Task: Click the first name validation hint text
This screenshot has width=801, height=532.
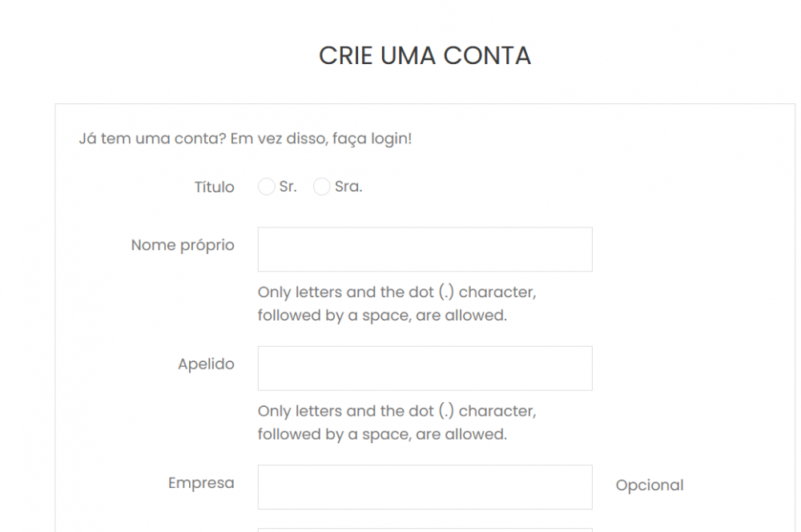Action: (x=396, y=304)
